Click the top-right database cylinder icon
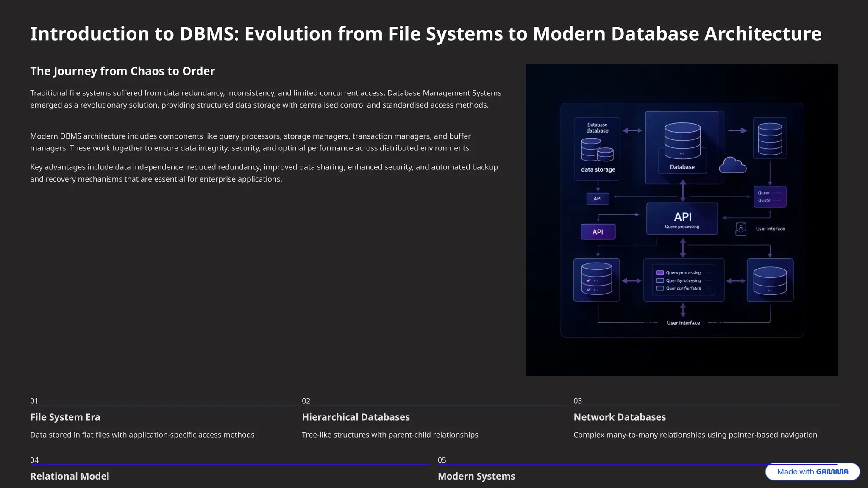 coord(770,139)
